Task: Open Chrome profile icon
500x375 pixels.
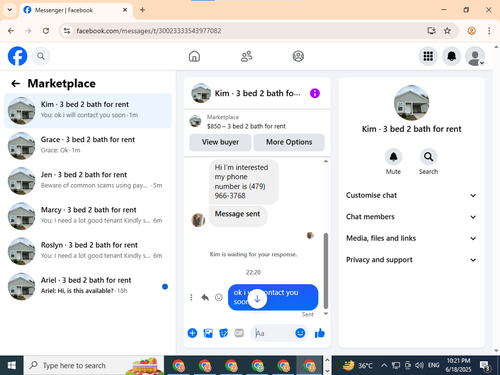Action: 471,31
